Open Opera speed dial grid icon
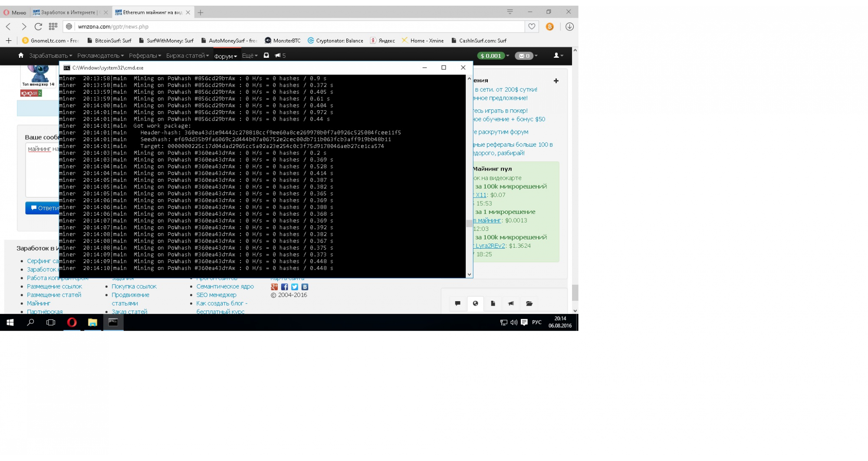Screen dimensions: 868x461 point(53,26)
